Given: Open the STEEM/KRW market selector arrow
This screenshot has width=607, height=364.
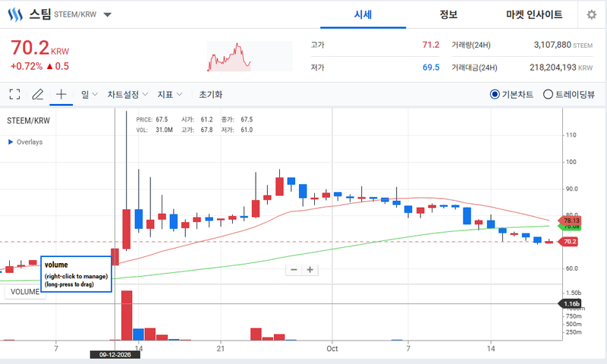Looking at the screenshot, I should coord(108,14).
